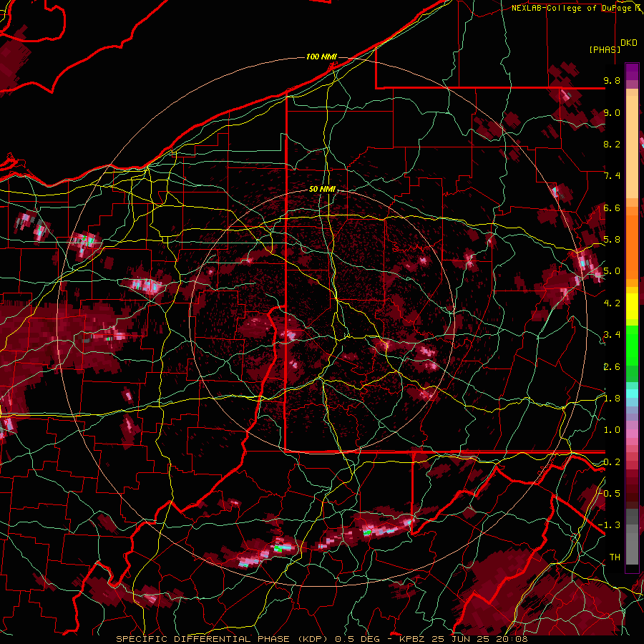Click the -1.3 value on the color scale

610,525
